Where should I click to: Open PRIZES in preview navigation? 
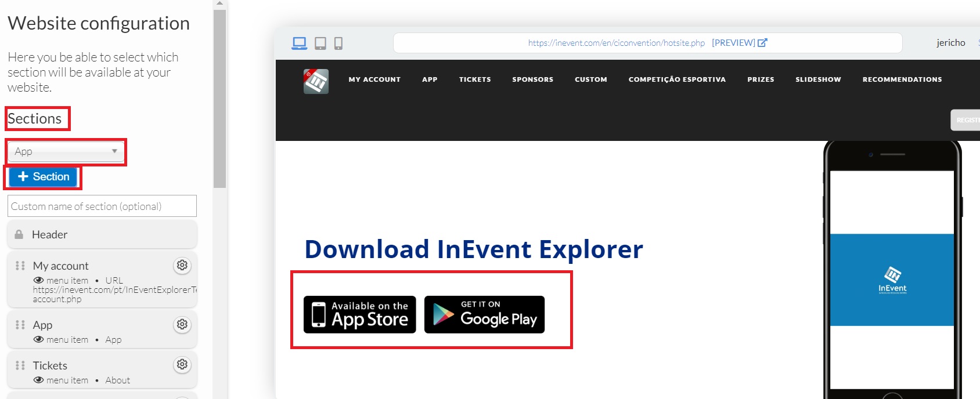761,79
